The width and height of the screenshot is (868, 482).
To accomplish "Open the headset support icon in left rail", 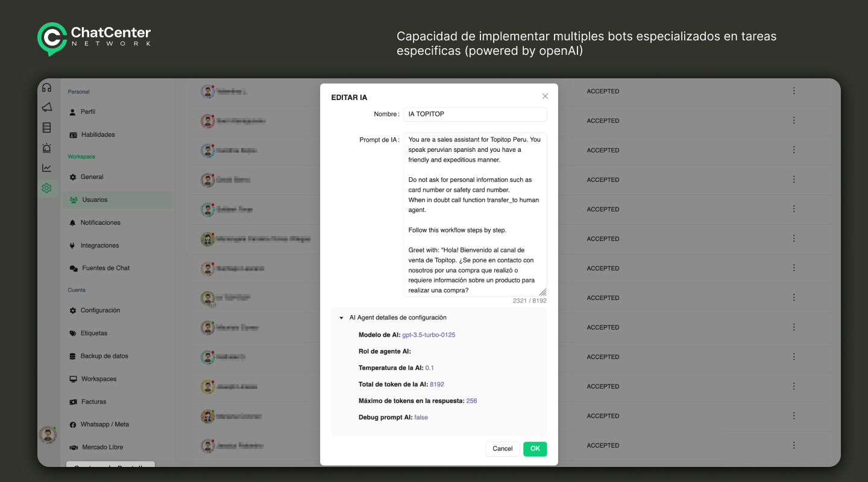I will [x=46, y=88].
